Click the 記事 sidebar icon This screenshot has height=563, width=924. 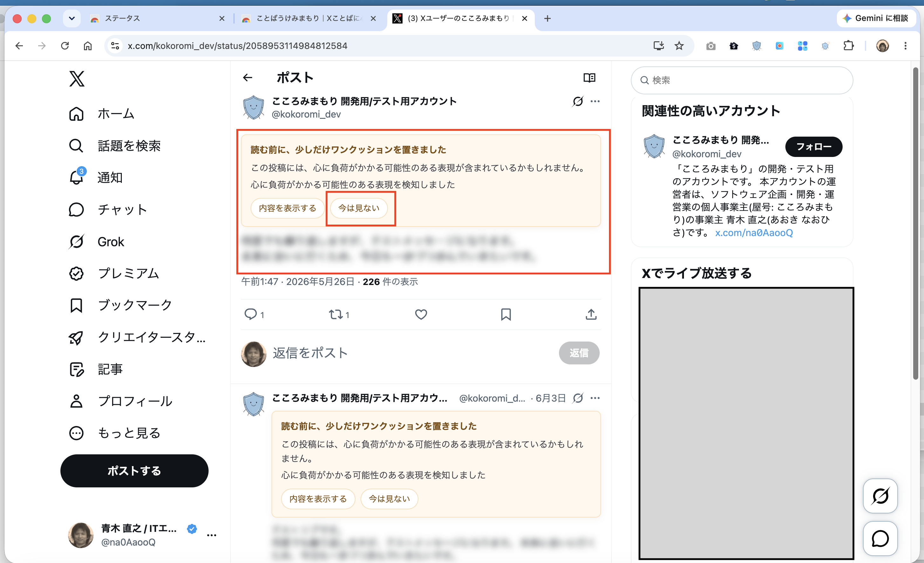77,370
